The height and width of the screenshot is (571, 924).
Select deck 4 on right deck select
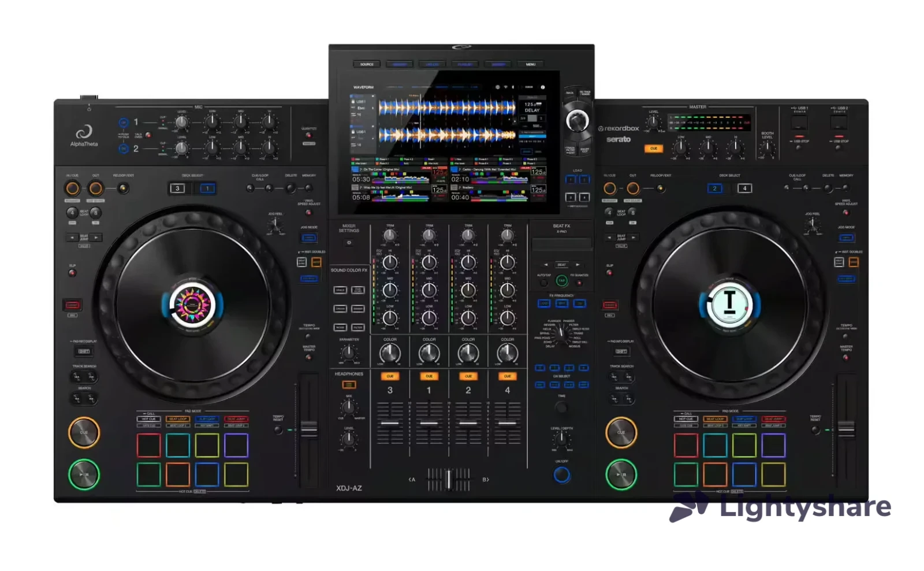coord(744,188)
